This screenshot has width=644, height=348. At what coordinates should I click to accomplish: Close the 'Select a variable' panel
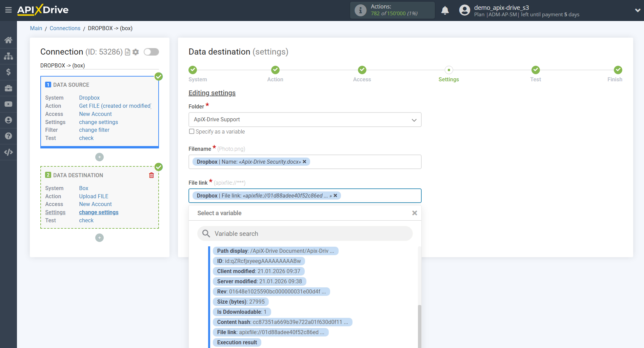tap(414, 213)
